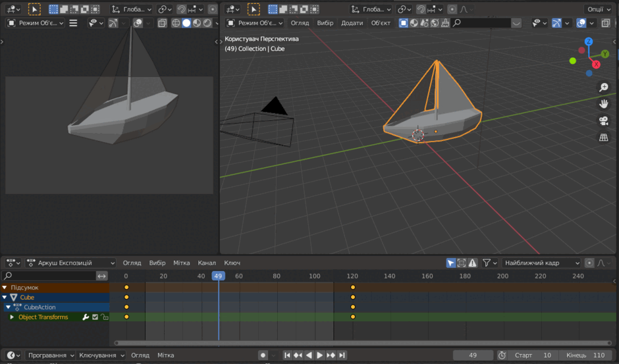Toggle camera view with the camera icon
619x364 pixels.
click(604, 120)
